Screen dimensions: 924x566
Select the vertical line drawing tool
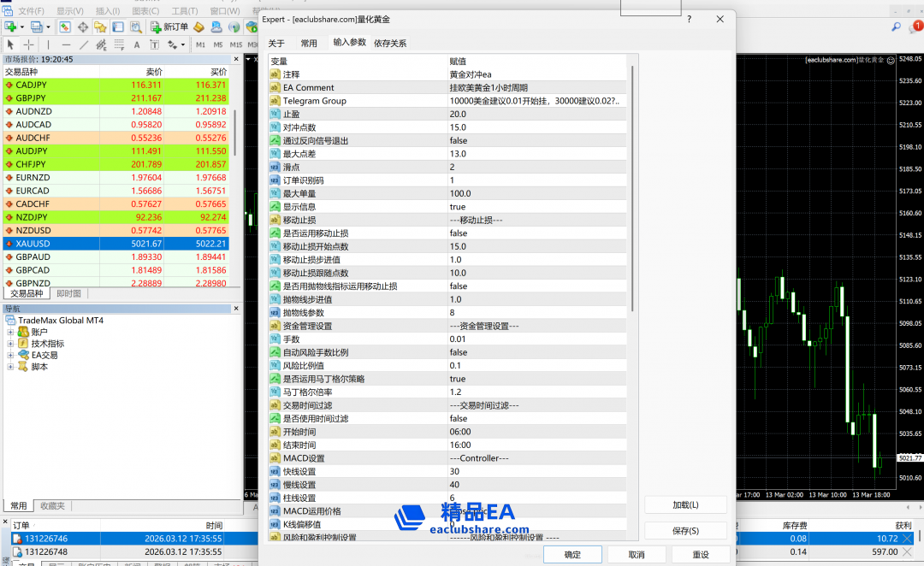(48, 44)
